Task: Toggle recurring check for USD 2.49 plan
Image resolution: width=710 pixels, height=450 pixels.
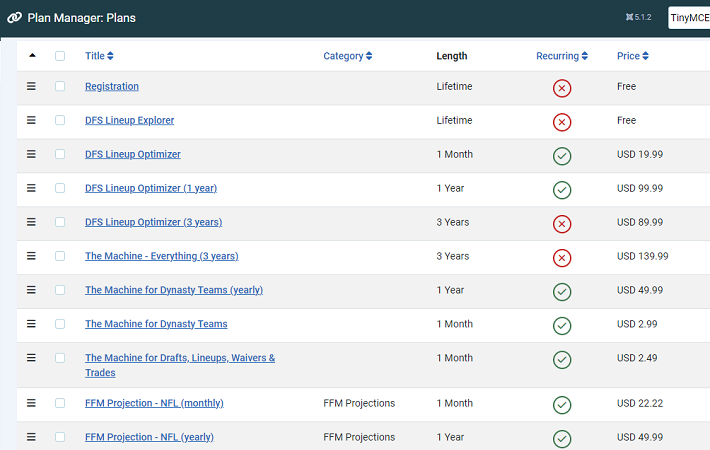Action: pos(561,359)
